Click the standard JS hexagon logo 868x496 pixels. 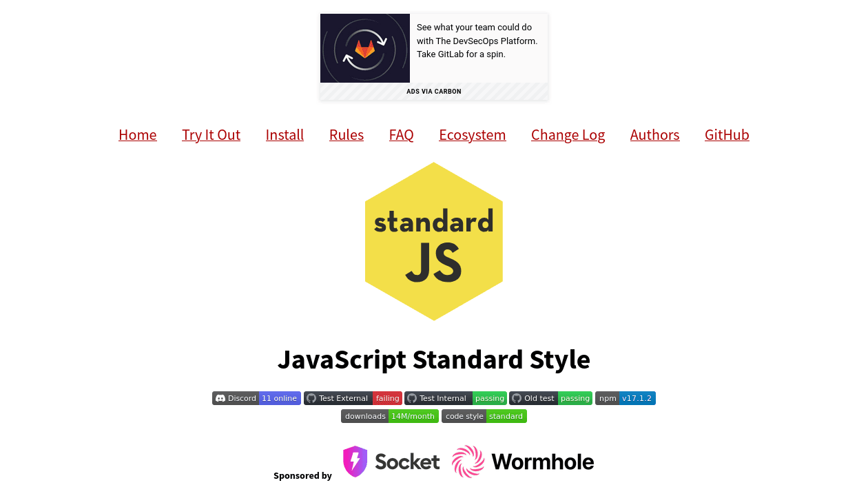tap(434, 241)
